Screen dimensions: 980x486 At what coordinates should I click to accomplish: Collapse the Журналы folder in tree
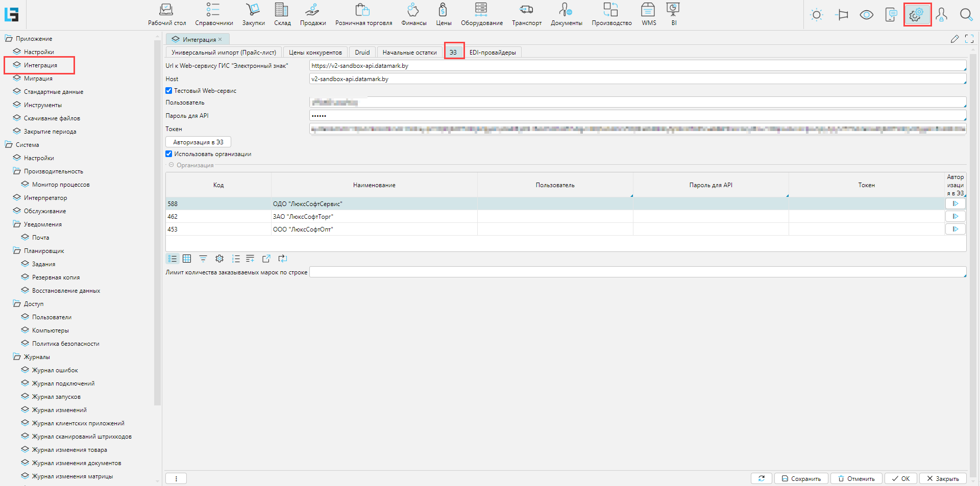(17, 357)
